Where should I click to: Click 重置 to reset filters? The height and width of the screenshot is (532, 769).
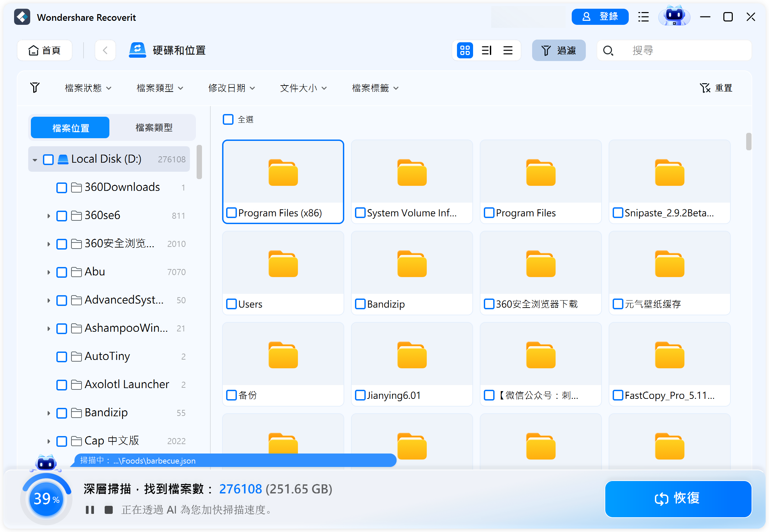[716, 88]
